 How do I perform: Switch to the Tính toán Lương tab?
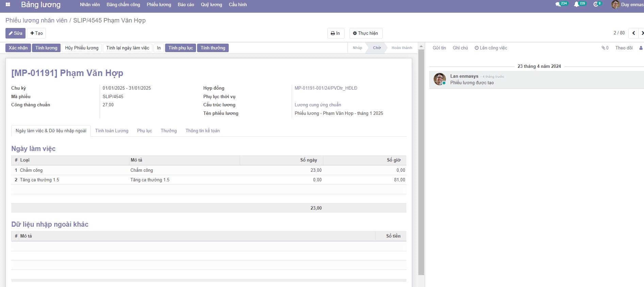tap(112, 131)
